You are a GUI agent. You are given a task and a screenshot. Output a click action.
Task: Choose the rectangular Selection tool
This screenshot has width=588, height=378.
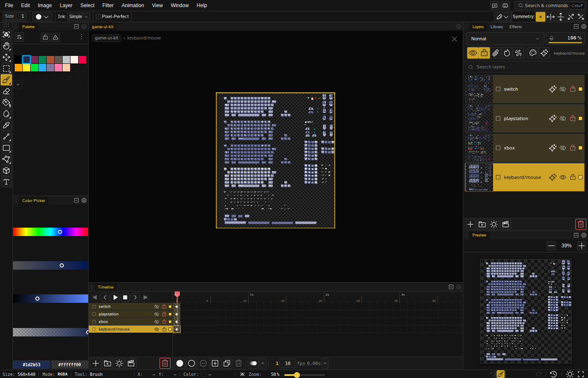[x=6, y=68]
